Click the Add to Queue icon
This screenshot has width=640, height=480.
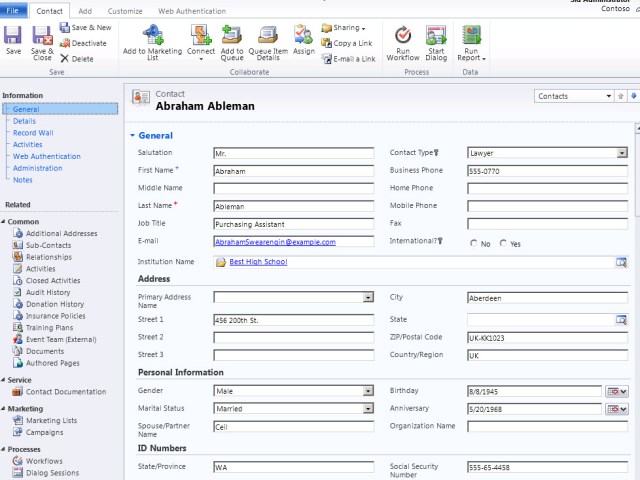pos(231,36)
